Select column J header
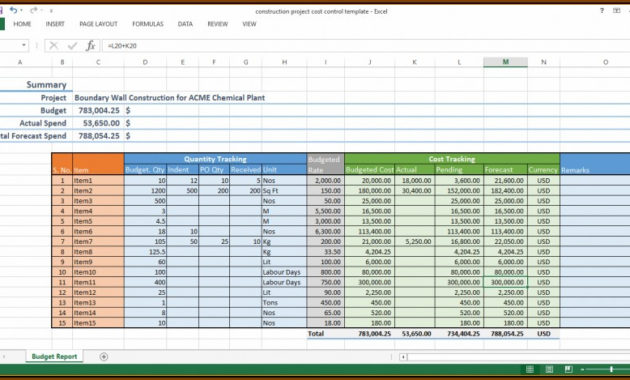The width and height of the screenshot is (630, 380). 370,62
